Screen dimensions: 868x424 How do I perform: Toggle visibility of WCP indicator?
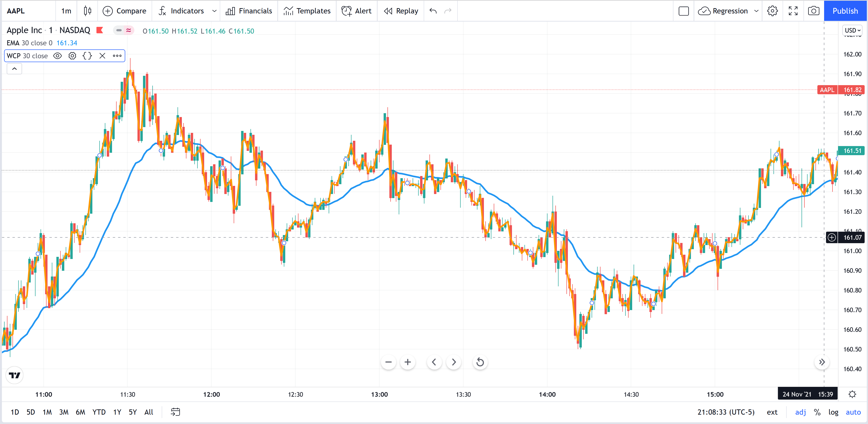click(58, 56)
